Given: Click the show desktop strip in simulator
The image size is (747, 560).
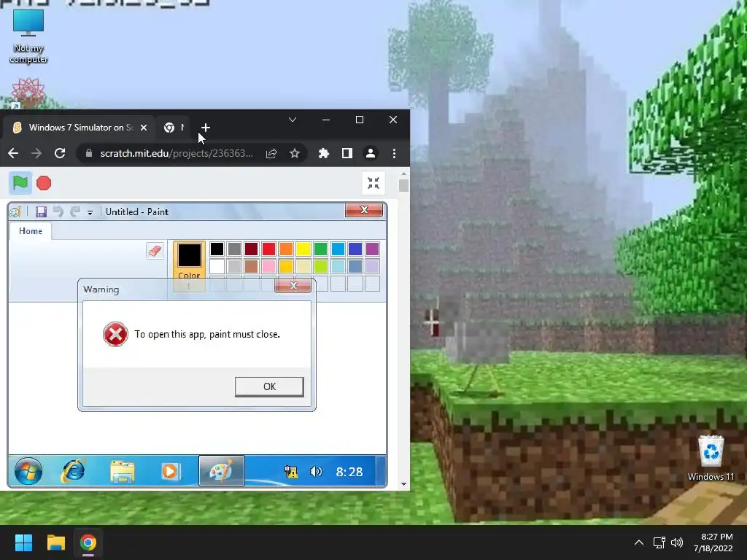Looking at the screenshot, I should click(x=380, y=471).
